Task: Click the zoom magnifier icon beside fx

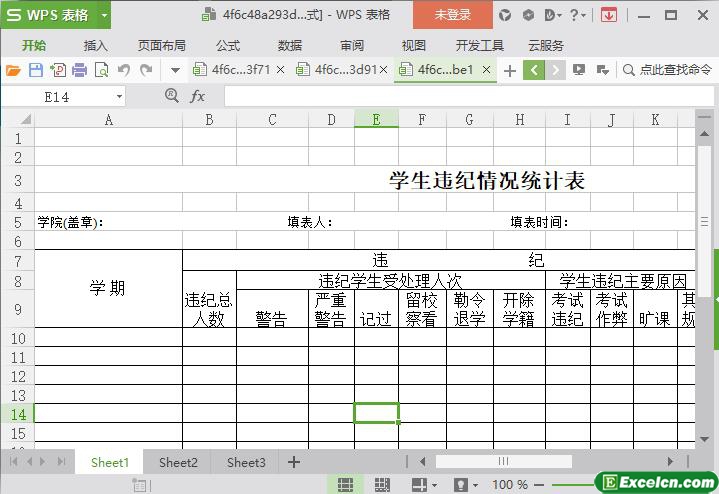Action: pyautogui.click(x=171, y=95)
